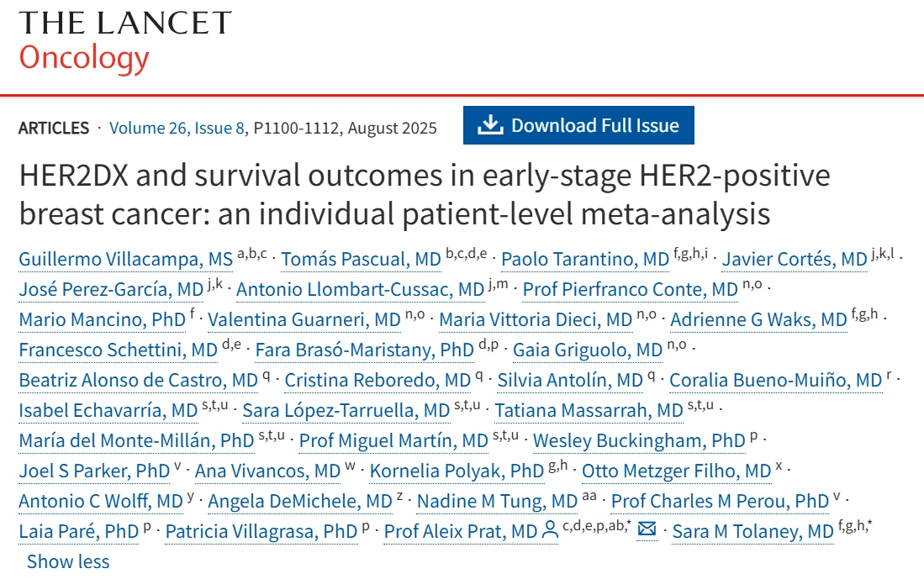Open author Javier Cortés, MD profile
Image resolution: width=924 pixels, height=579 pixels.
pyautogui.click(x=795, y=259)
